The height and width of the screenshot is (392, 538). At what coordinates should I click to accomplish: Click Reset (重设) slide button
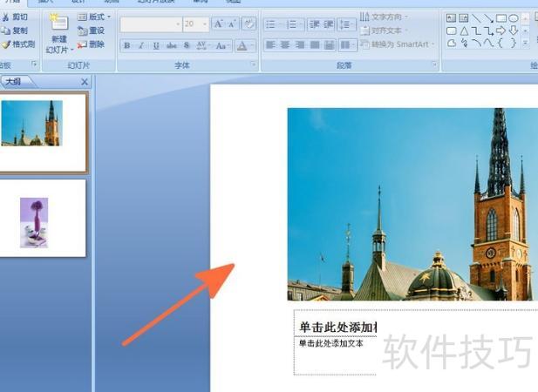tap(91, 30)
